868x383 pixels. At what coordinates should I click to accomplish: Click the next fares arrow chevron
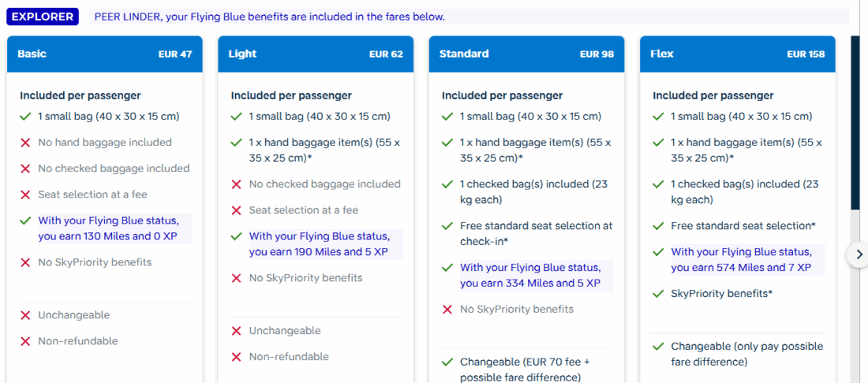pos(859,254)
